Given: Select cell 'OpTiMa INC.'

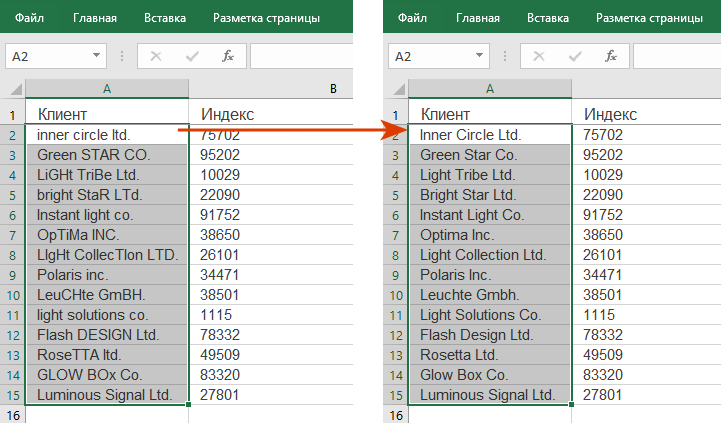Looking at the screenshot, I should click(107, 235).
